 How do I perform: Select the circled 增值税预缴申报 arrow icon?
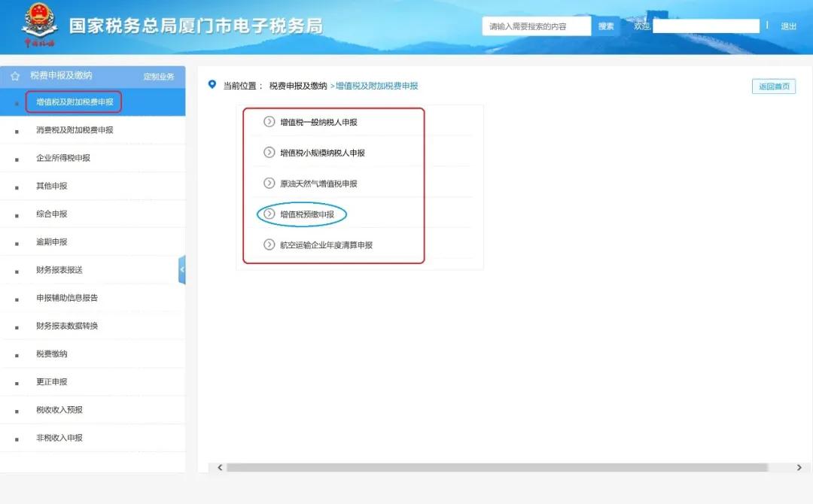click(x=269, y=214)
